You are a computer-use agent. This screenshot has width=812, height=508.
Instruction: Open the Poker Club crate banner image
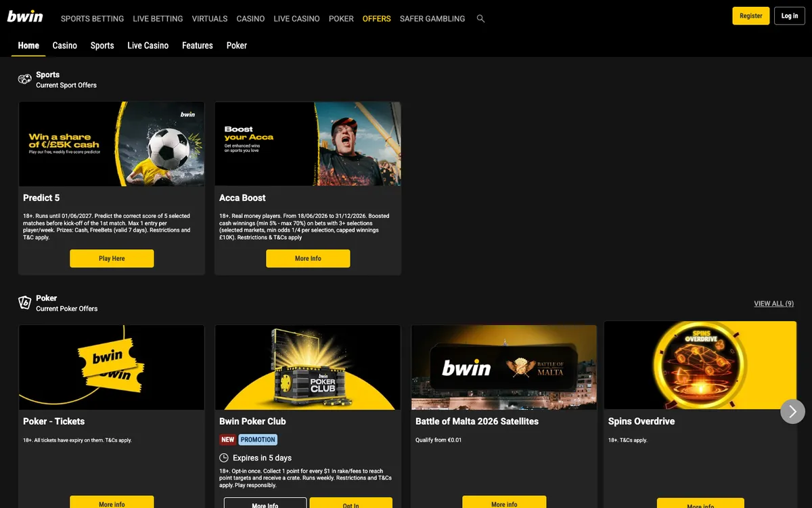308,368
